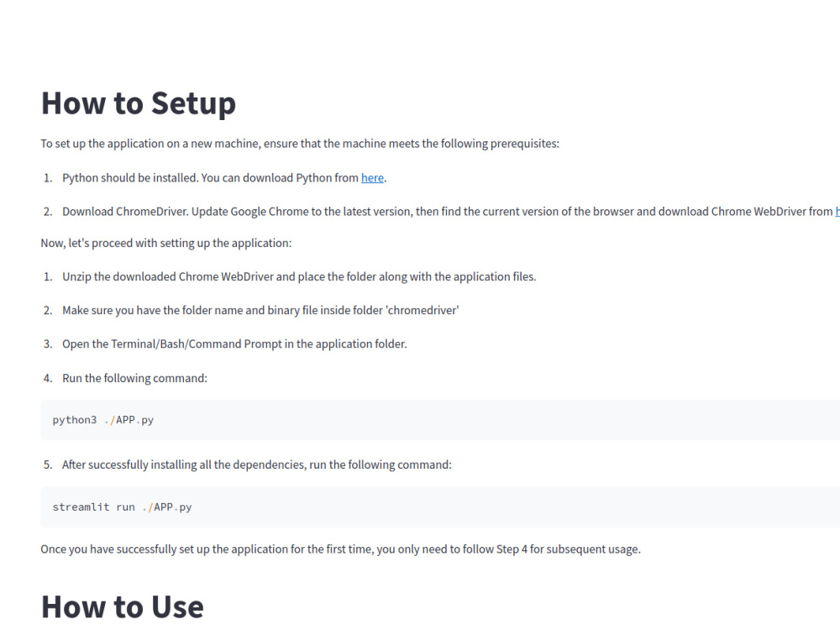840x630 pixels.
Task: Click the 'How to Setup' heading
Action: [x=139, y=102]
